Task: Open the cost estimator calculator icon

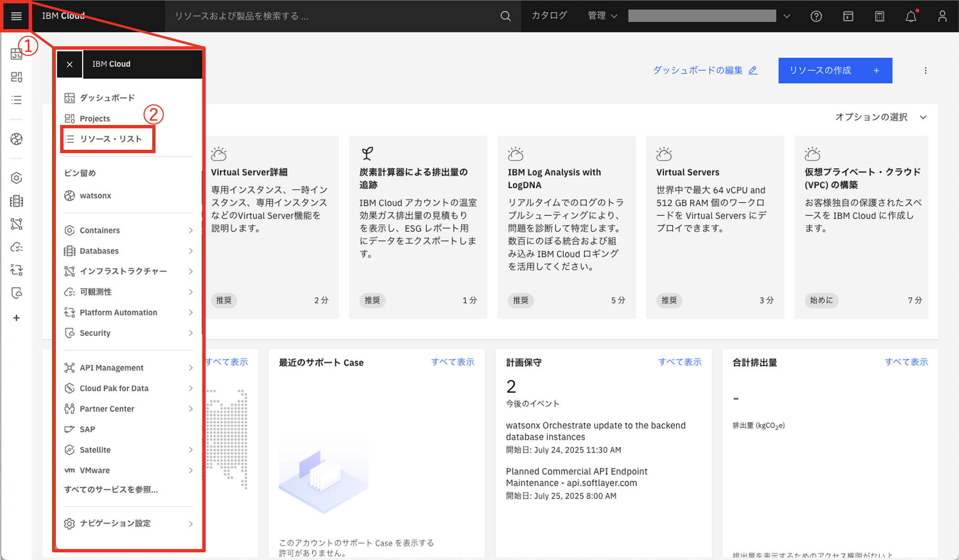Action: [879, 16]
